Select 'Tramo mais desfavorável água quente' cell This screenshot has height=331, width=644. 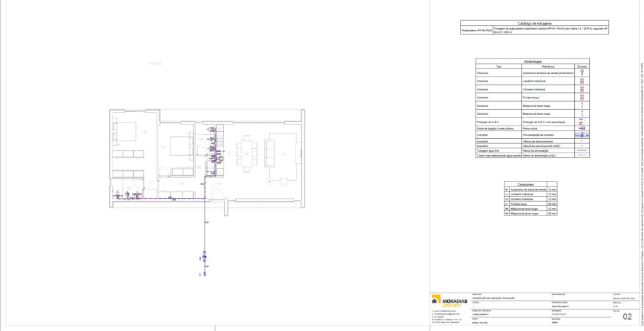(499, 156)
